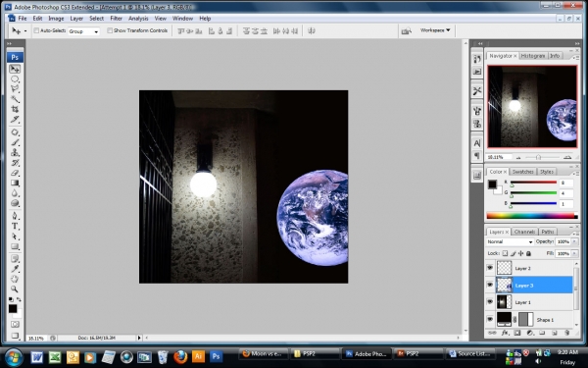Enable the Show Transform Controls checkbox
Screen dimensions: 588x368
110,30
